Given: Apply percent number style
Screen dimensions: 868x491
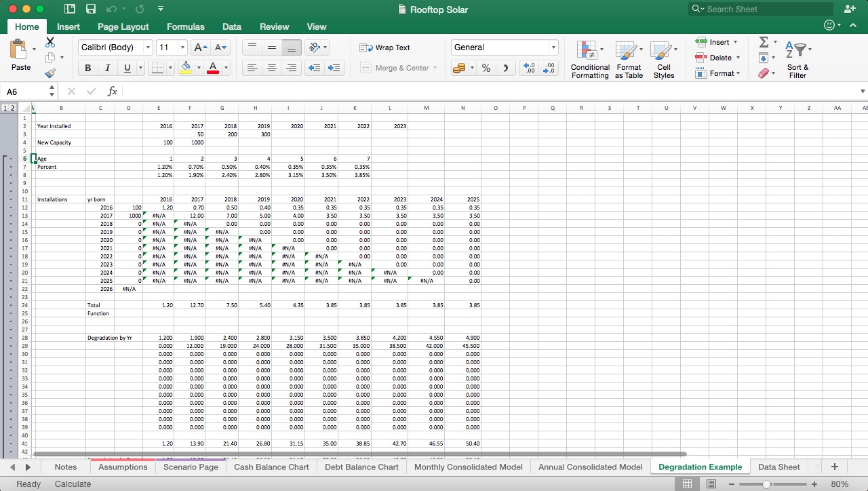Looking at the screenshot, I should click(x=486, y=68).
